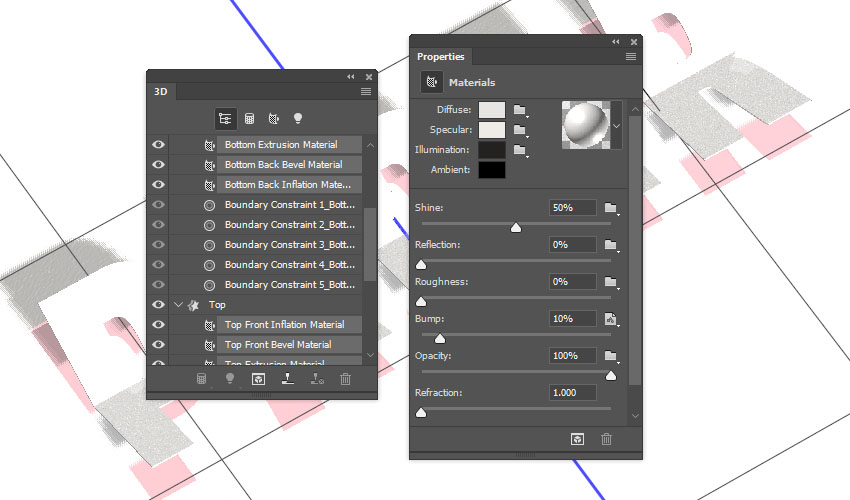This screenshot has width=850, height=500.
Task: Switch to the Properties tab
Action: (x=441, y=56)
